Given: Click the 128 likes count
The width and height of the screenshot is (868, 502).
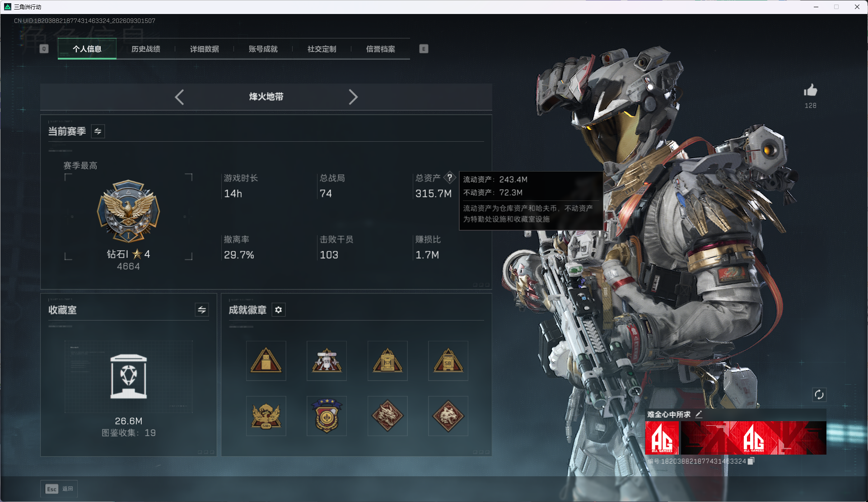Looking at the screenshot, I should (810, 106).
